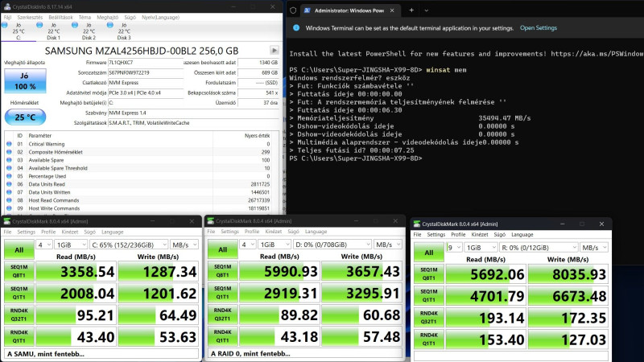Click the Critical Warning status dot
644x362 pixels.
[9, 144]
